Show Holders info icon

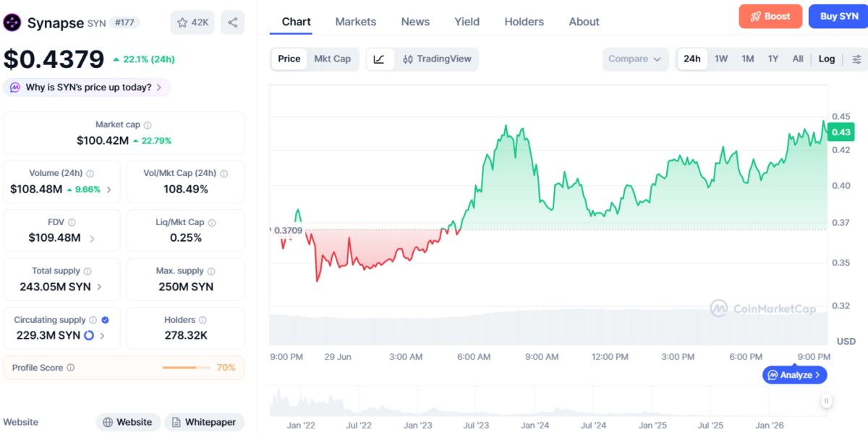point(203,320)
